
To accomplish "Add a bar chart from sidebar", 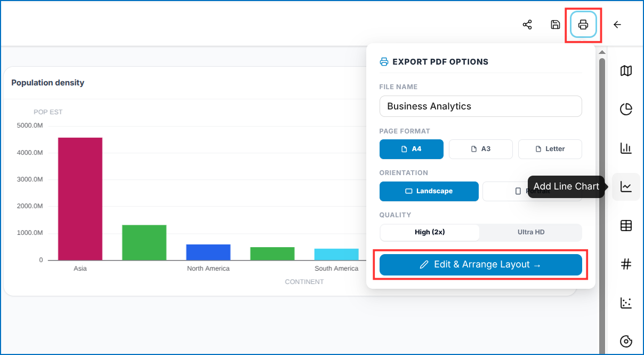I will coord(626,148).
